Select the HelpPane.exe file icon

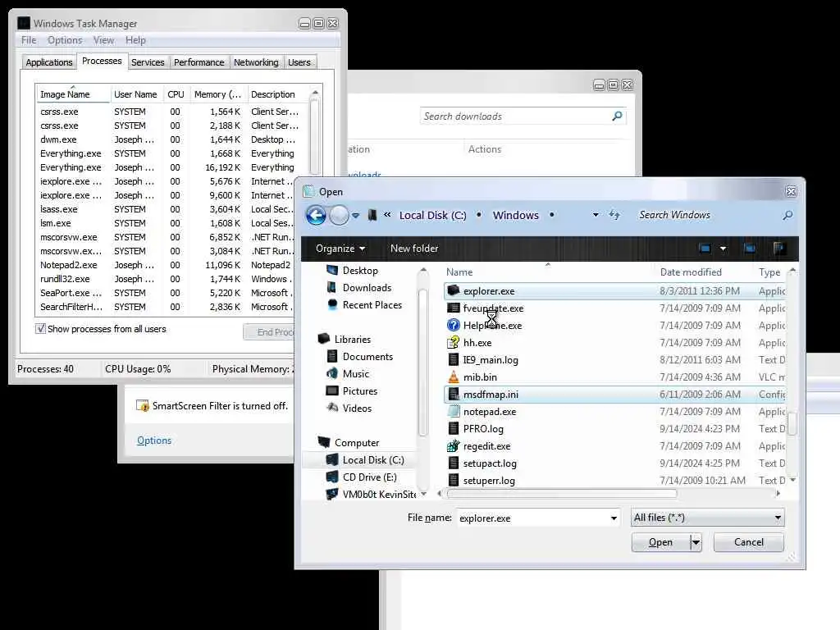click(454, 325)
